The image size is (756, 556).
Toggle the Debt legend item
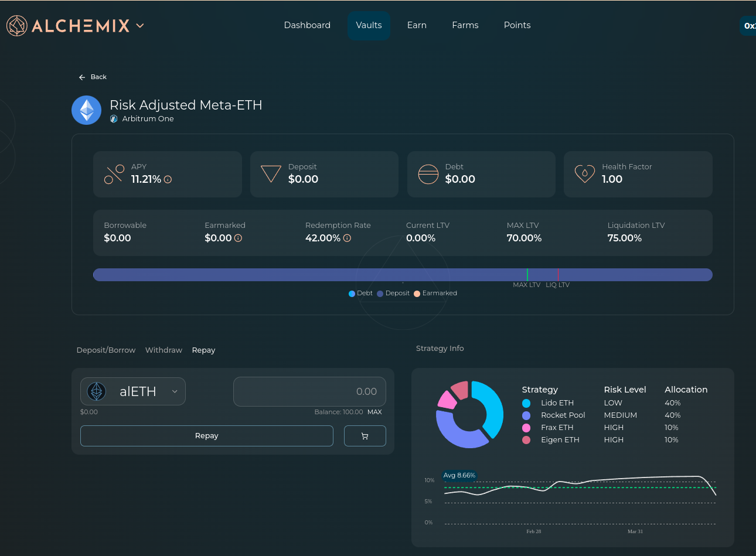click(360, 294)
